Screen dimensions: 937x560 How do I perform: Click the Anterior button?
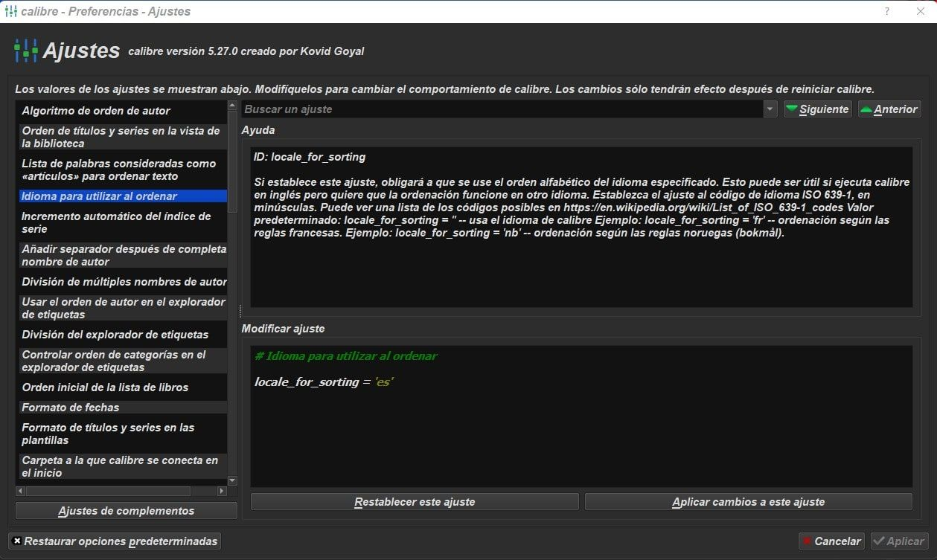click(x=889, y=109)
